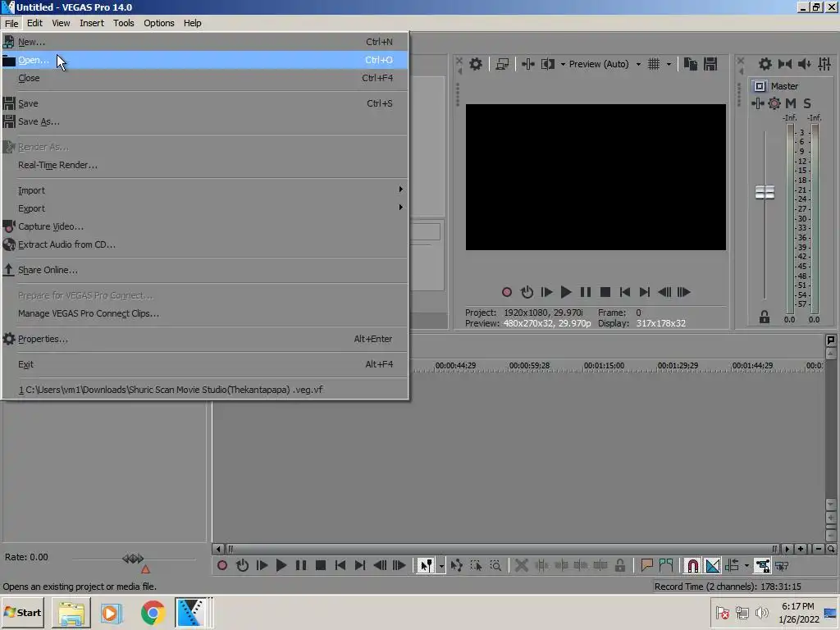Click Insert Marker icon

point(646,565)
